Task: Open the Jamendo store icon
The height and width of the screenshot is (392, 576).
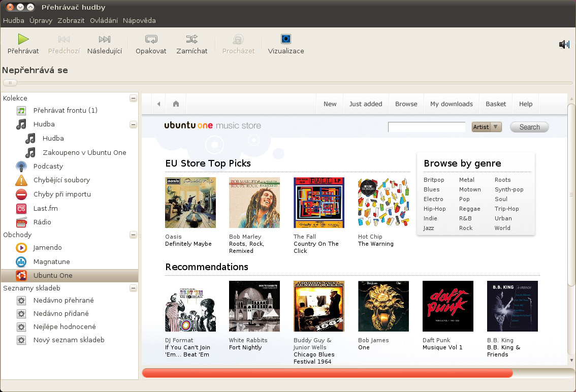Action: coord(21,248)
